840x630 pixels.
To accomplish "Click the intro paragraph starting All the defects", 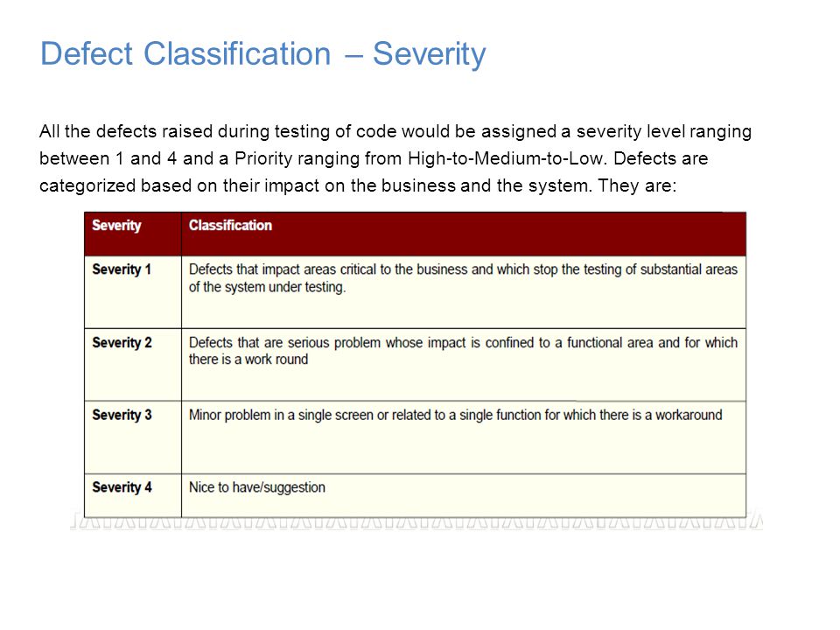I will click(x=395, y=158).
